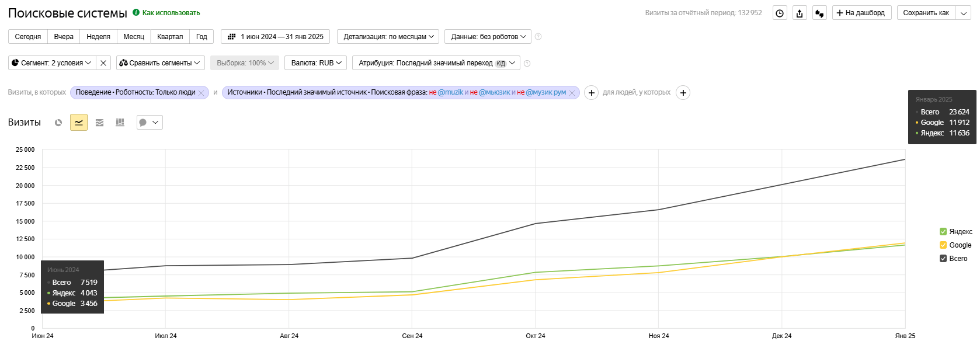Open the date range picker field
The height and width of the screenshot is (348, 980).
[x=276, y=37]
